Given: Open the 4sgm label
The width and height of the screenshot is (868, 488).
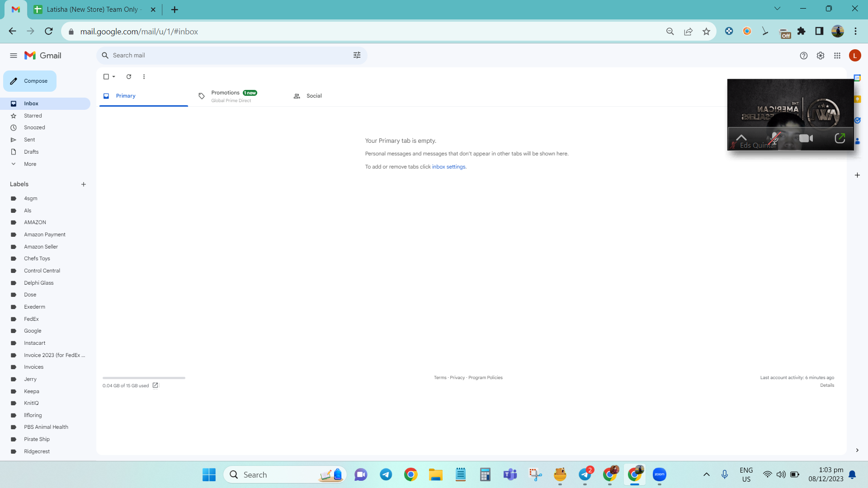Looking at the screenshot, I should [45, 198].
